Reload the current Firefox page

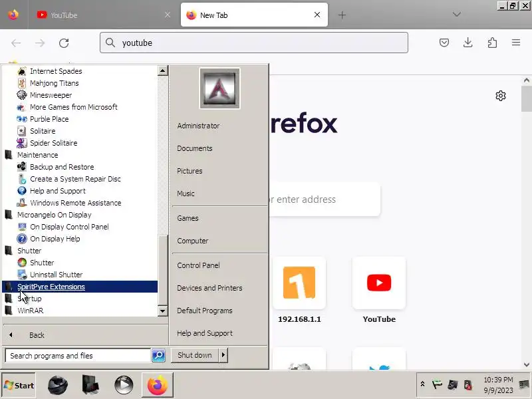[x=64, y=43]
